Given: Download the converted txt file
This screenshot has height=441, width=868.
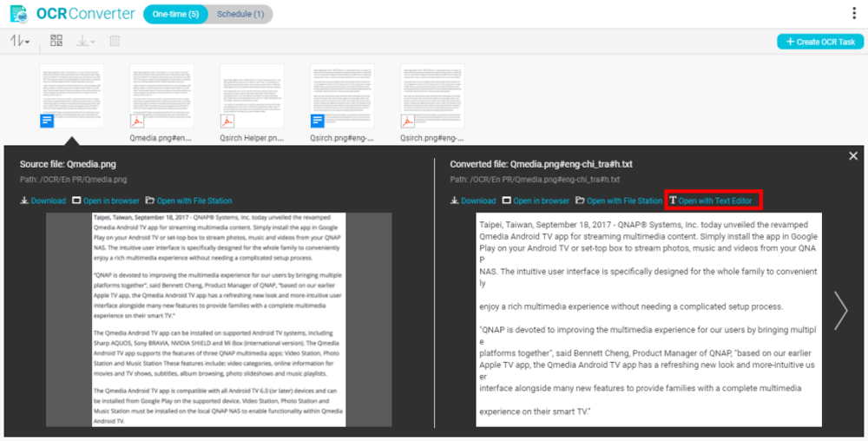Looking at the screenshot, I should click(x=473, y=201).
